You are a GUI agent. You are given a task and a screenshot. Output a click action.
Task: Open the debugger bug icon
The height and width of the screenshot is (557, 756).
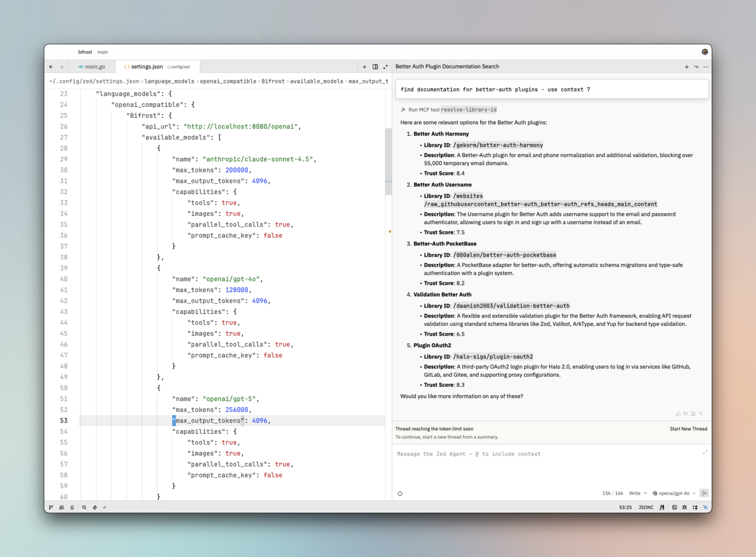pyautogui.click(x=685, y=507)
